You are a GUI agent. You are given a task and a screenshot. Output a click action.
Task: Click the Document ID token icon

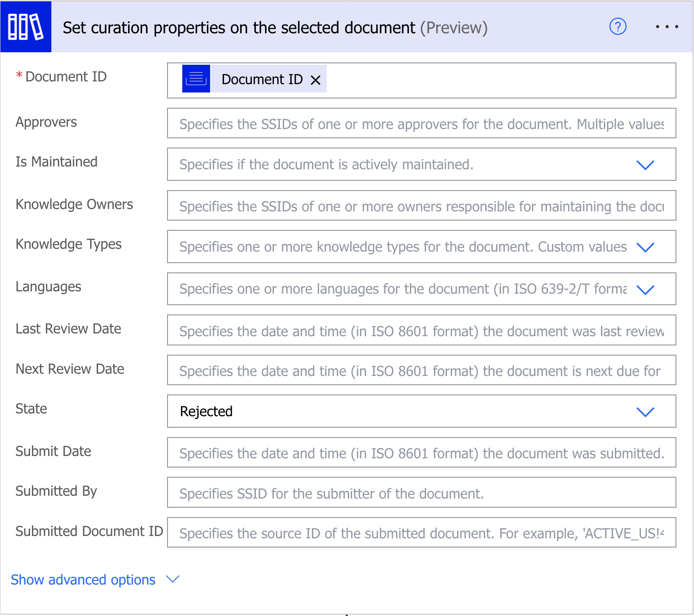(196, 79)
